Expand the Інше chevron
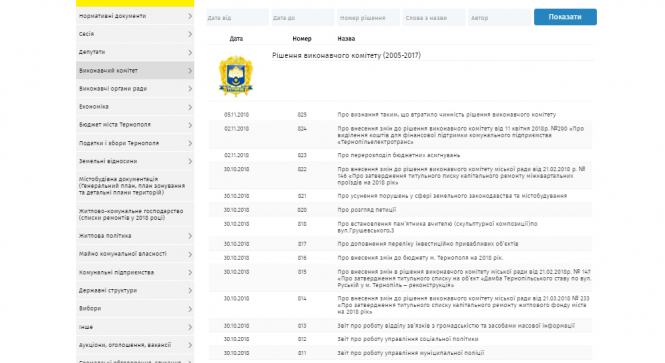 [x=190, y=327]
